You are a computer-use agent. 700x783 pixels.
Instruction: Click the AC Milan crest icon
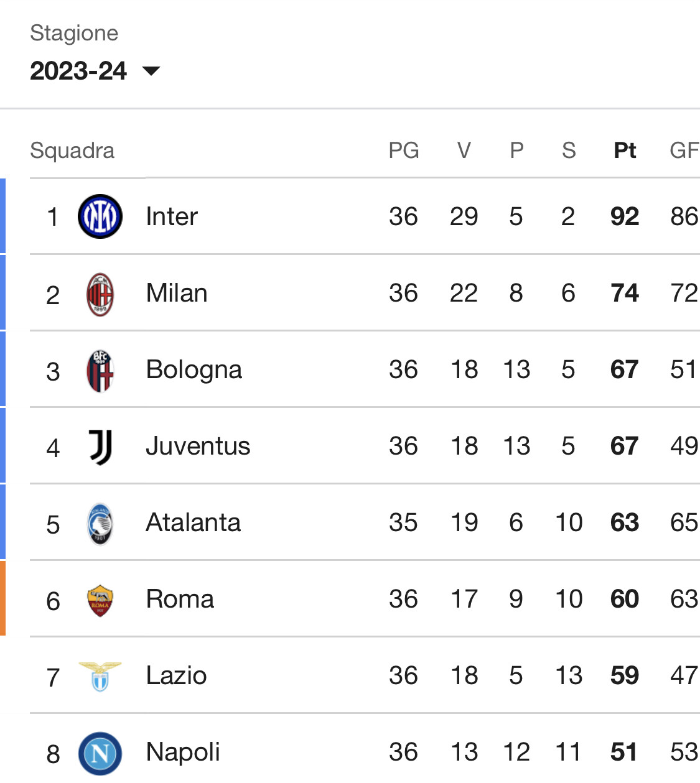tap(100, 294)
